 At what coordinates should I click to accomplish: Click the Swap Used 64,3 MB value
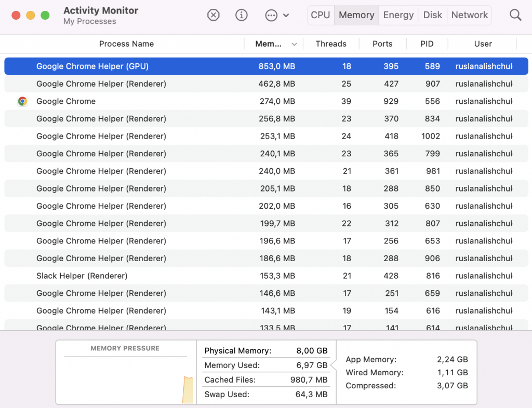[312, 395]
